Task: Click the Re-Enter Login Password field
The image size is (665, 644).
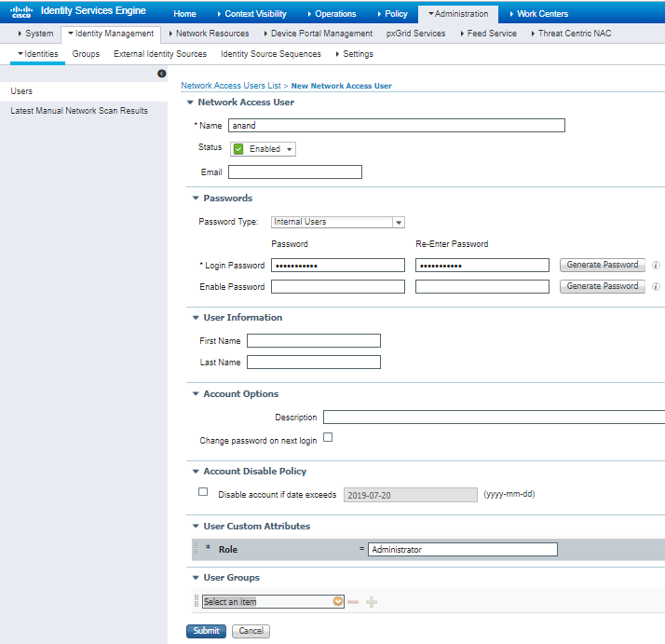Action: pyautogui.click(x=482, y=266)
